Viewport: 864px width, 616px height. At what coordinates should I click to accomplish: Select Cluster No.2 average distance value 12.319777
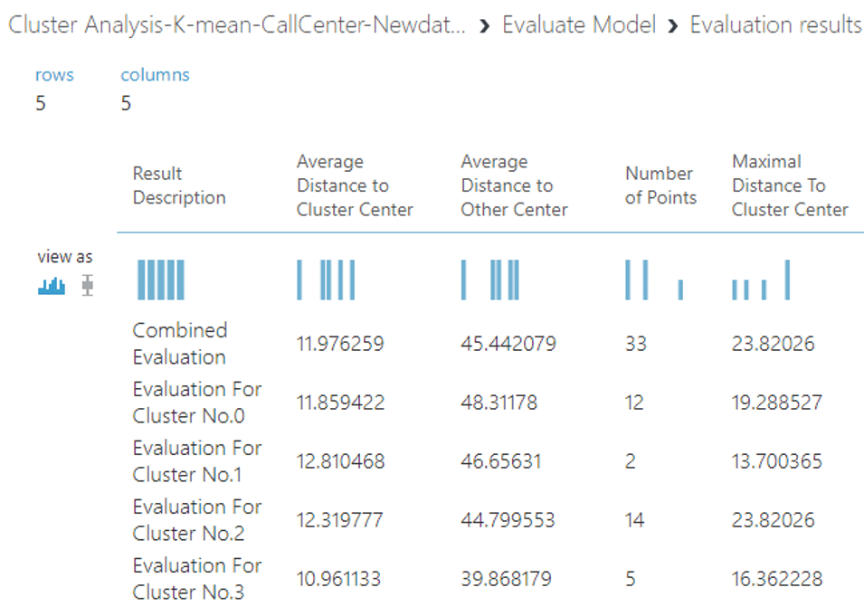pos(339,519)
